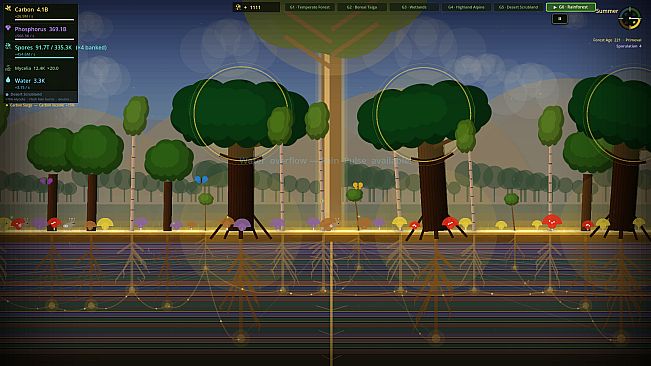651x366 pixels.
Task: Click the Water overflow rain pulse notice
Action: 325,161
